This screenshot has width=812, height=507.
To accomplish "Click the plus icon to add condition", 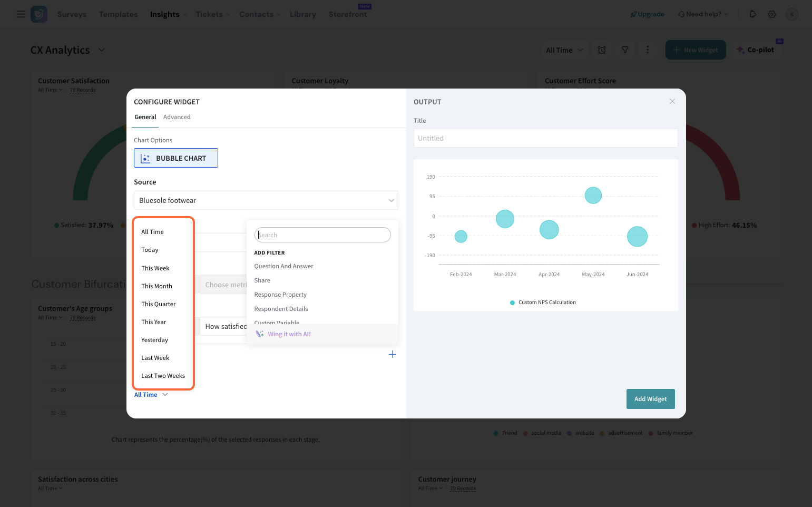I will 392,354.
